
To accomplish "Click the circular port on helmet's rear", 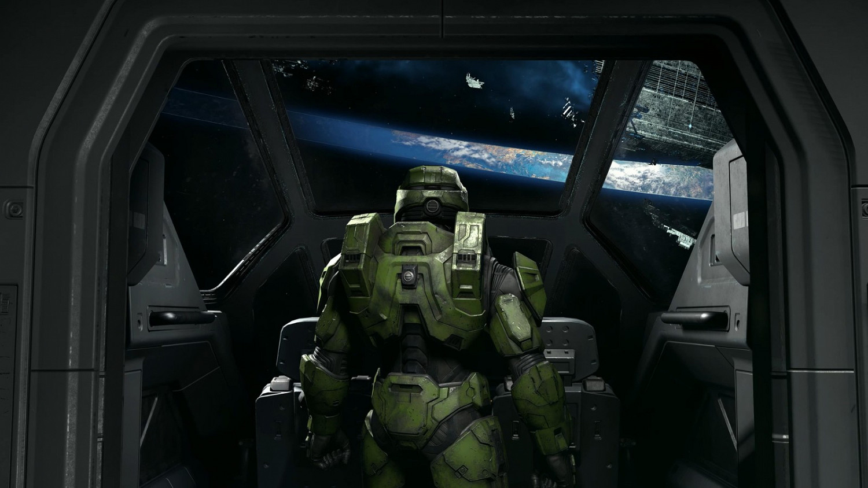I will [432, 206].
